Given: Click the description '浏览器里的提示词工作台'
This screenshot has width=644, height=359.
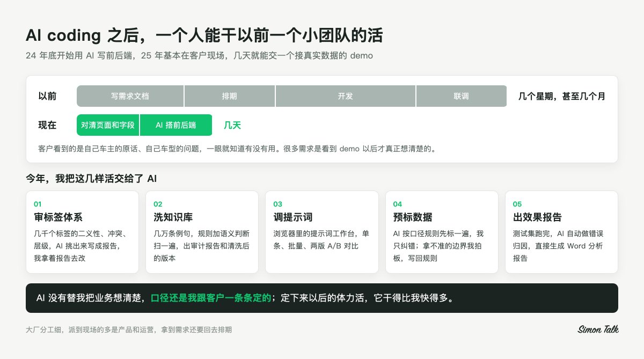Looking at the screenshot, I should (321, 240).
